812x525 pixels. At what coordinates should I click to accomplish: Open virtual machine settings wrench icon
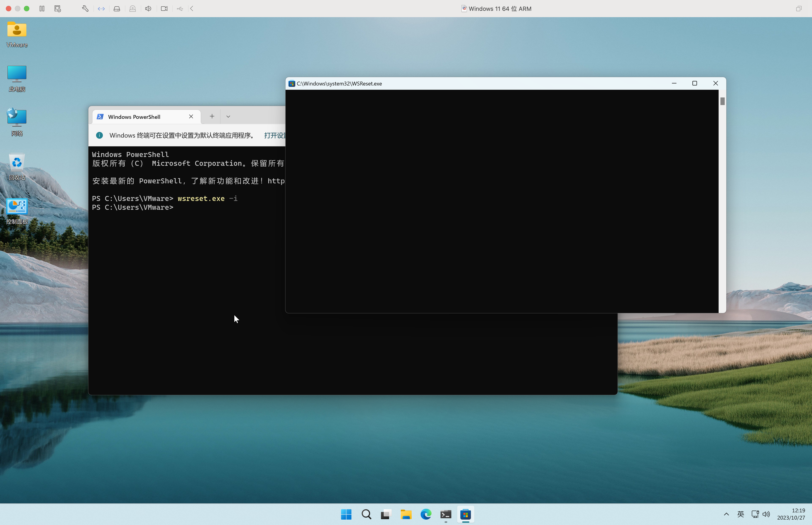click(85, 9)
